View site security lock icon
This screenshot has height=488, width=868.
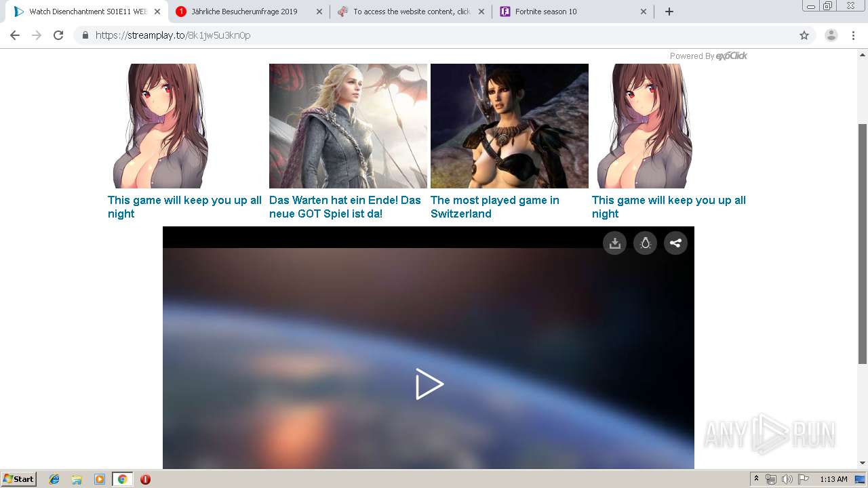85,35
